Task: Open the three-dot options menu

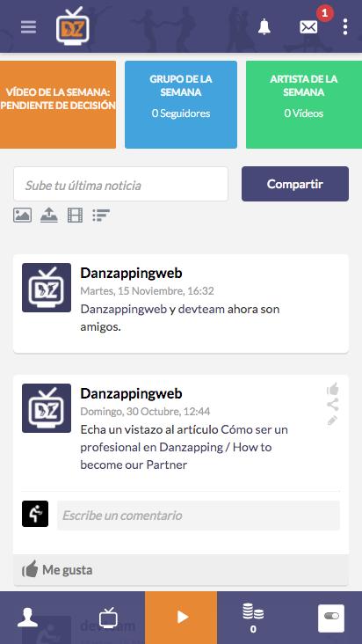Action: point(345,26)
